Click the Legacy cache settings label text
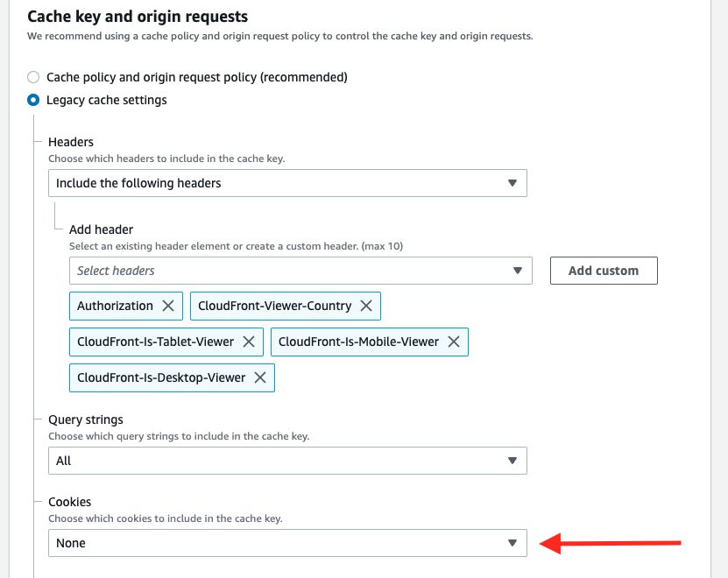Viewport: 728px width, 578px height. tap(106, 101)
